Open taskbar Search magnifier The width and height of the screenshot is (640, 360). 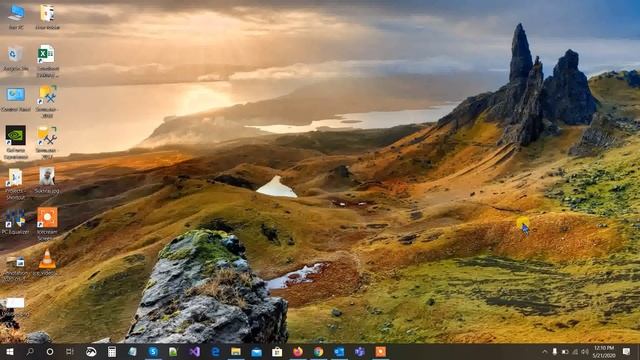point(30,351)
